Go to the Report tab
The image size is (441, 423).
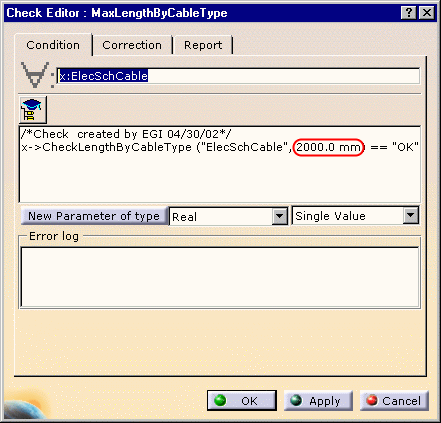tap(203, 45)
